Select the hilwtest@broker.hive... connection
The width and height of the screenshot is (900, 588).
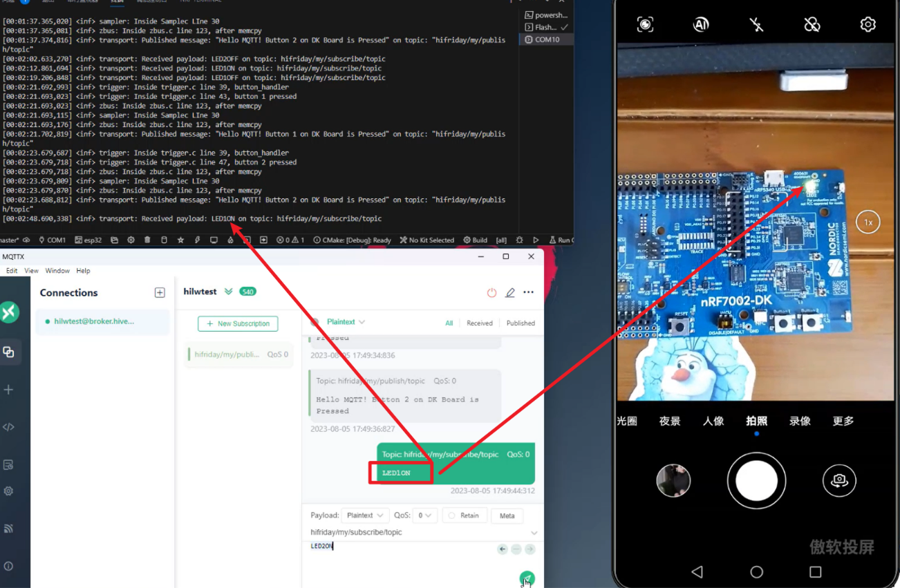[x=102, y=321]
